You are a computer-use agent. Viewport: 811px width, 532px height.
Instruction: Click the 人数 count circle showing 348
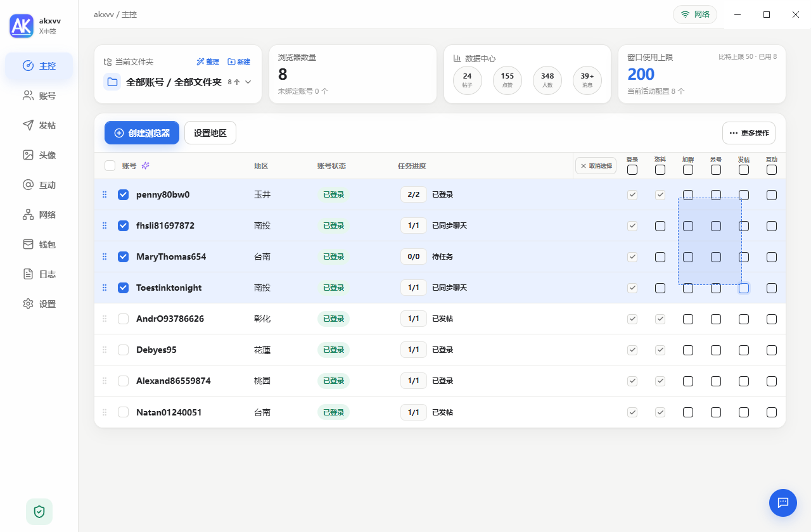point(547,80)
